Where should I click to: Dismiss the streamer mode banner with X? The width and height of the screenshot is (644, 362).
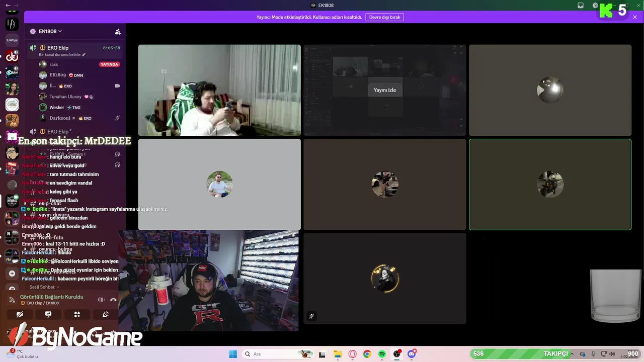635,17
